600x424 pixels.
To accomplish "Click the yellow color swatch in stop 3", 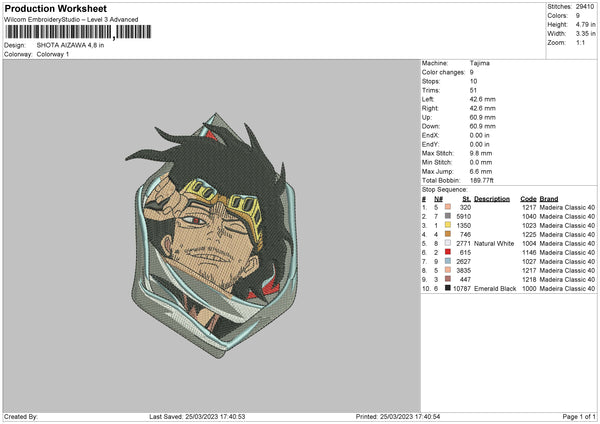I will point(448,225).
